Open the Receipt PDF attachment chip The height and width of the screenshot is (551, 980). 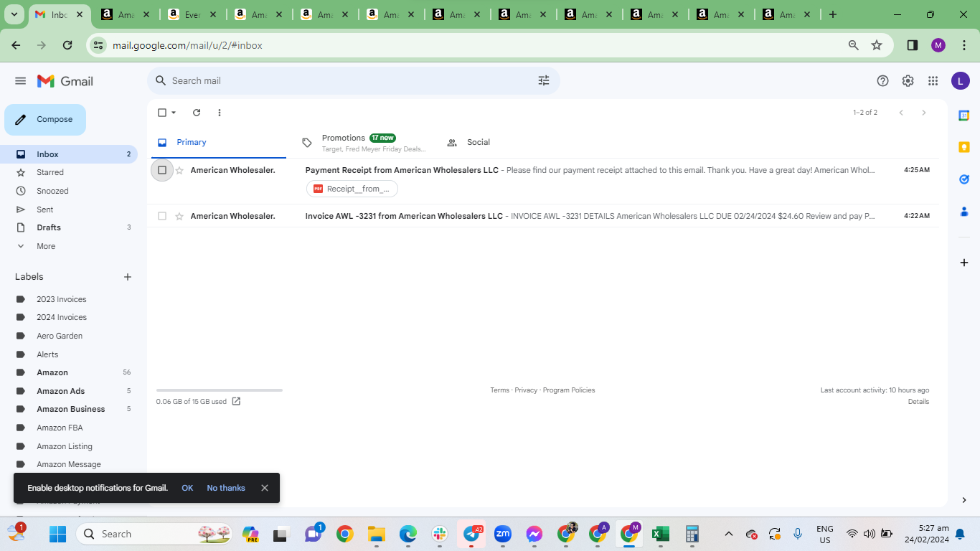[x=352, y=189]
